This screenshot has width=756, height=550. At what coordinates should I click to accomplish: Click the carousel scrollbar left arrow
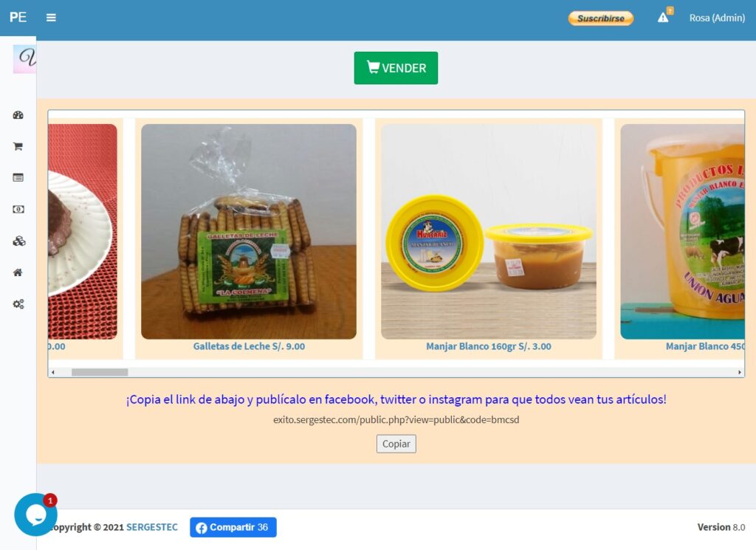coord(53,372)
